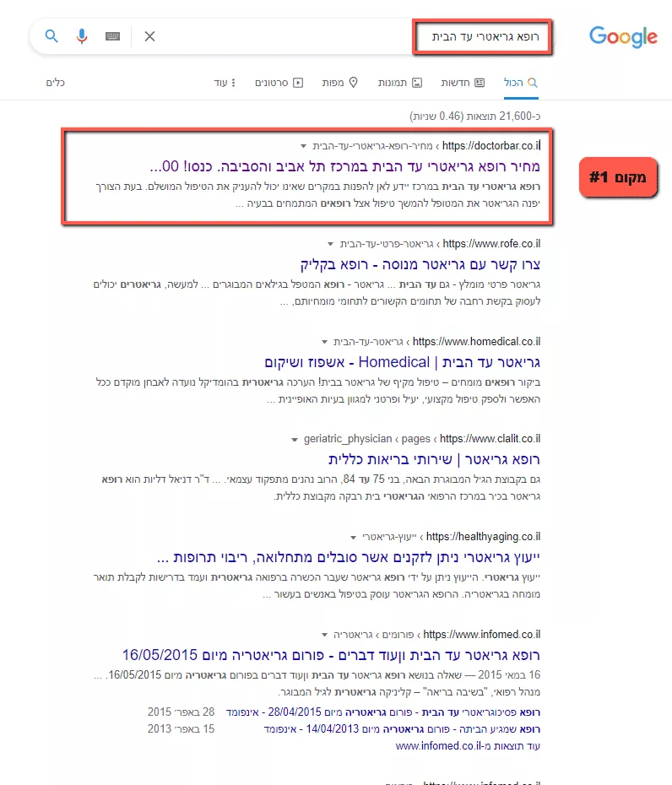Activate voice search microphone icon

coord(82,36)
